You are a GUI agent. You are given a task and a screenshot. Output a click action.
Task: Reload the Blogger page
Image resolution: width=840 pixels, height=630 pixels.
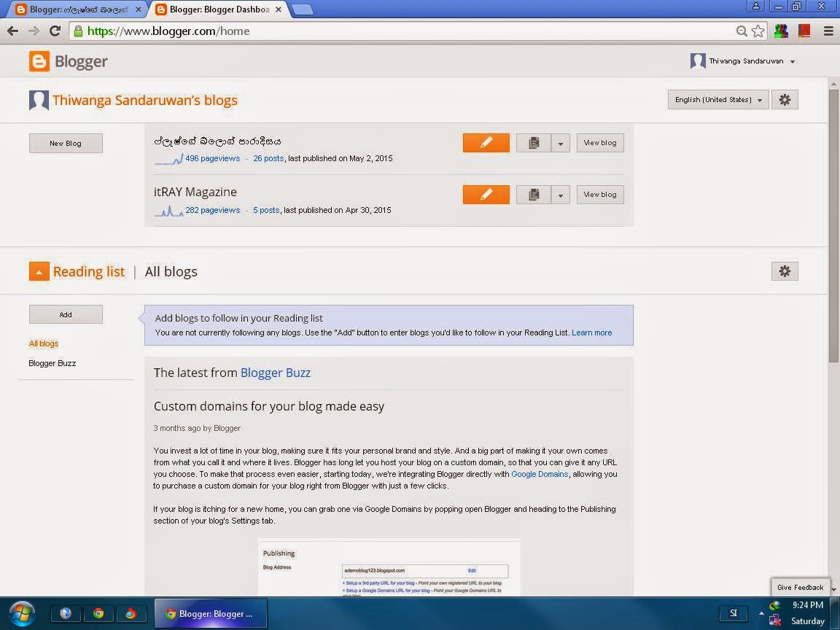point(55,31)
